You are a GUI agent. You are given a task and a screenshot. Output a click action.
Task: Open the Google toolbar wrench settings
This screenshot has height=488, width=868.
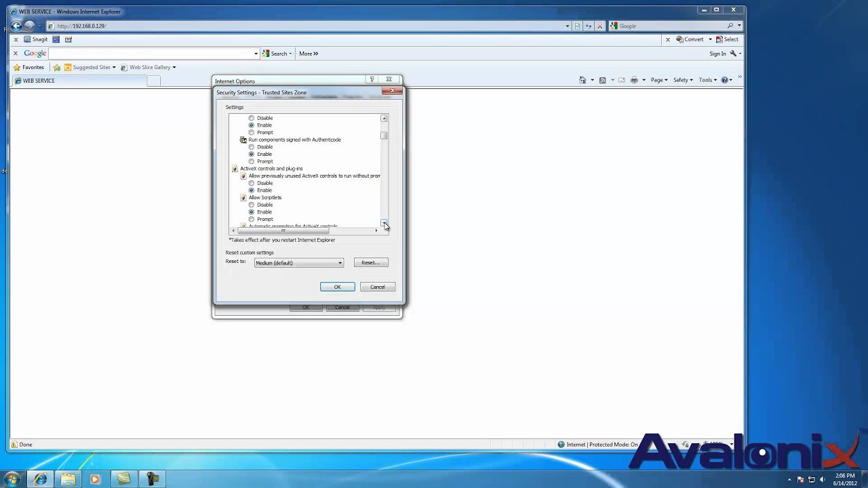733,54
